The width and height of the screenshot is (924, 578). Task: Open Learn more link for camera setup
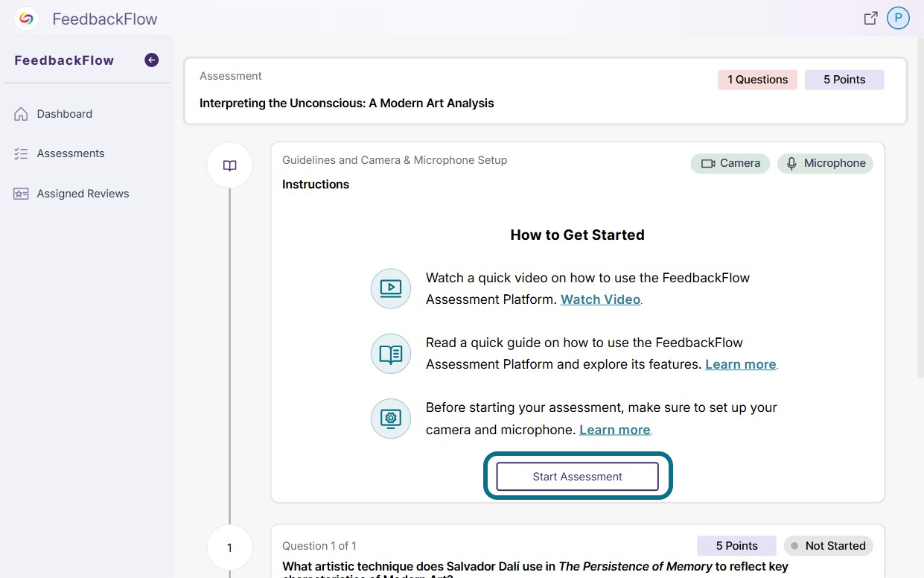pos(615,430)
